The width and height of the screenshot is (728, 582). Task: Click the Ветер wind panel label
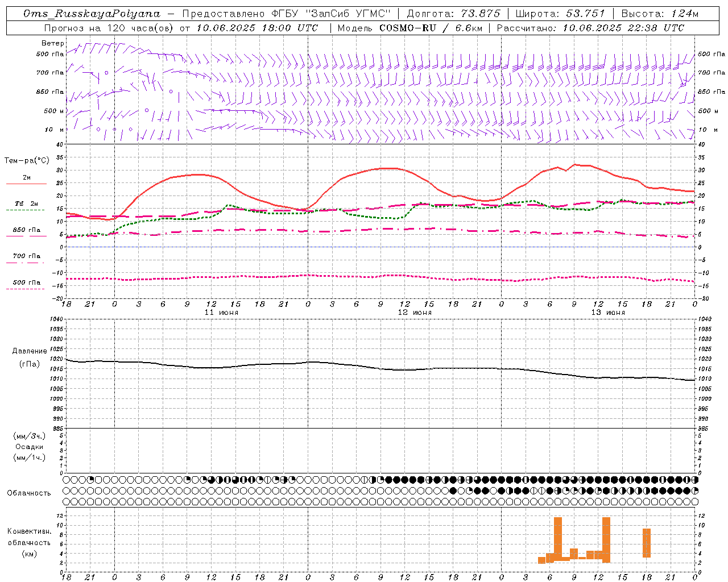click(x=53, y=43)
